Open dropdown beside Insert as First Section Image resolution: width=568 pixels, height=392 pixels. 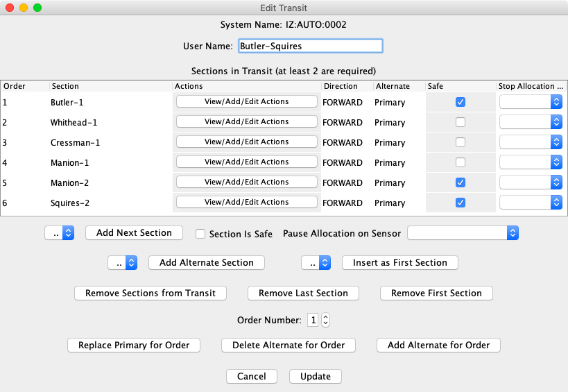316,263
